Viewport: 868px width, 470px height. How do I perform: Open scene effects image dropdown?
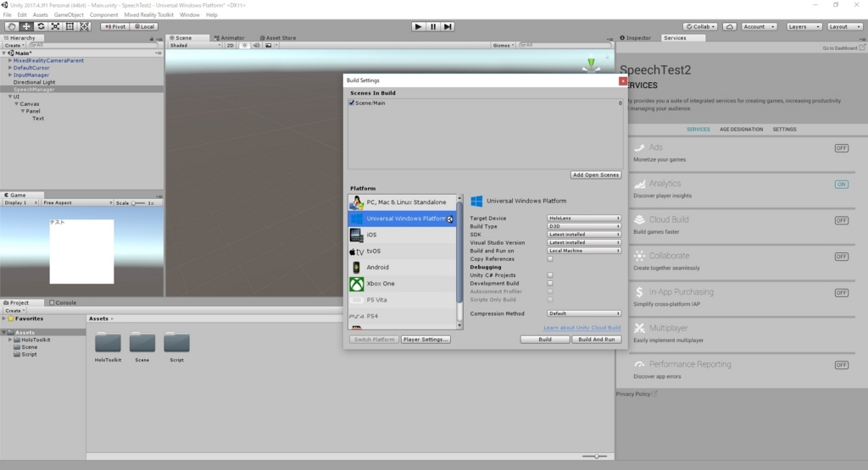[270, 46]
